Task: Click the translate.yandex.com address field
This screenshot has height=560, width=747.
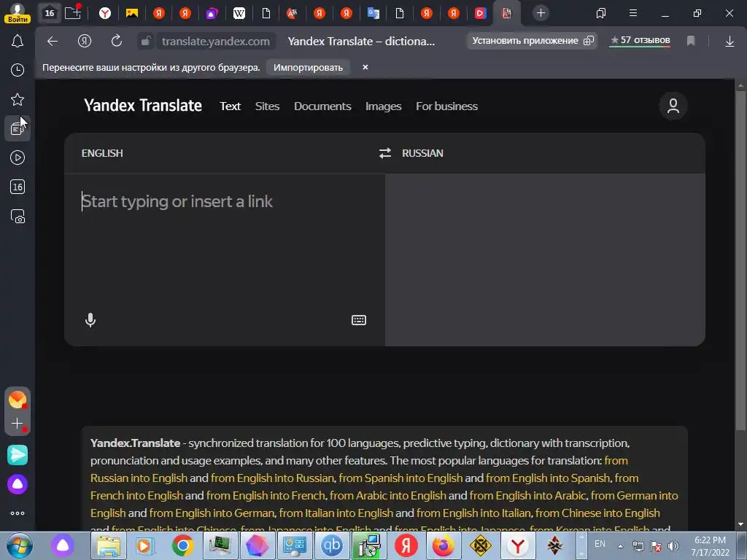Action: (x=216, y=42)
